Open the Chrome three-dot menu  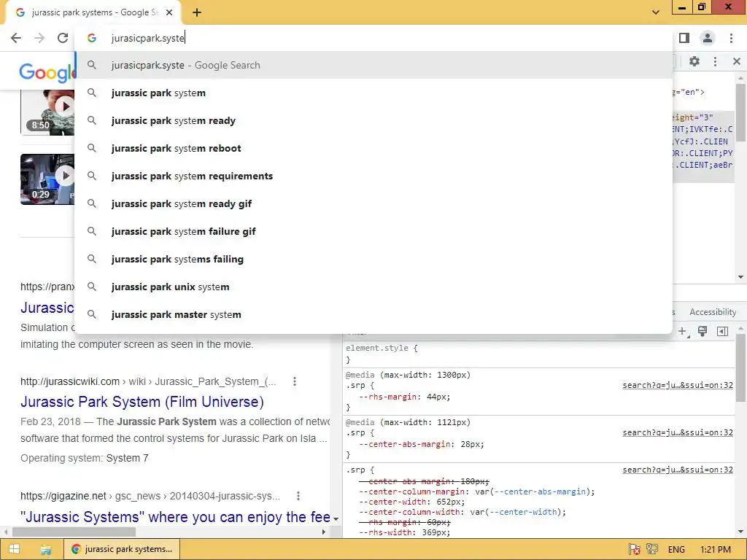click(x=731, y=38)
